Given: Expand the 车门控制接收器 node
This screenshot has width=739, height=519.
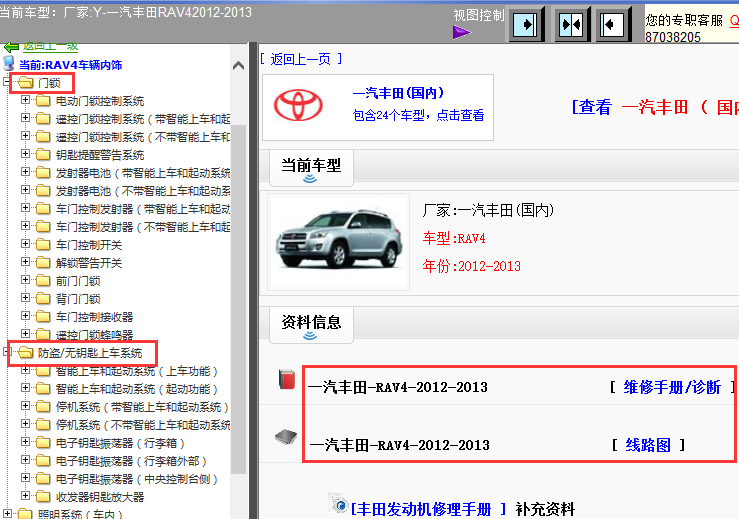Looking at the screenshot, I should [x=25, y=316].
